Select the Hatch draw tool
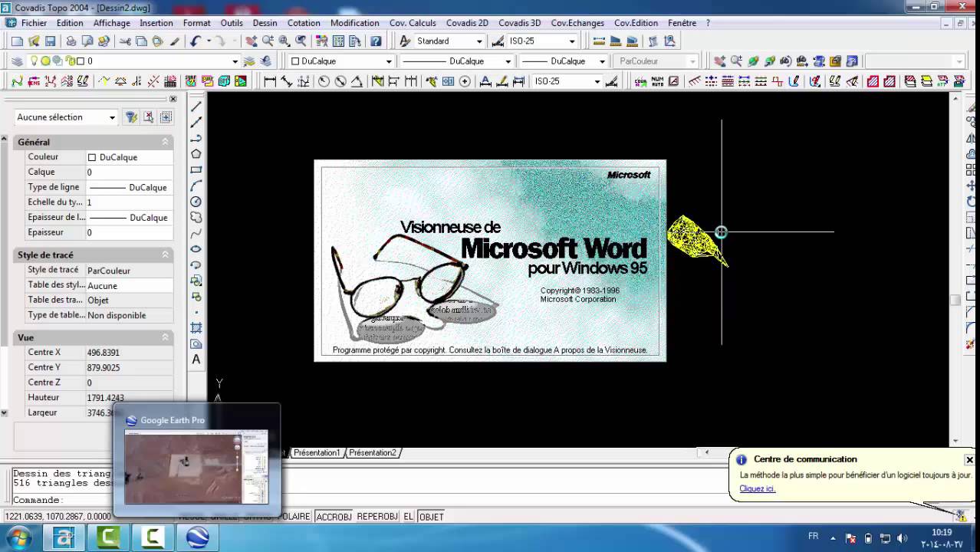Viewport: 980px width, 552px height. pyautogui.click(x=196, y=327)
